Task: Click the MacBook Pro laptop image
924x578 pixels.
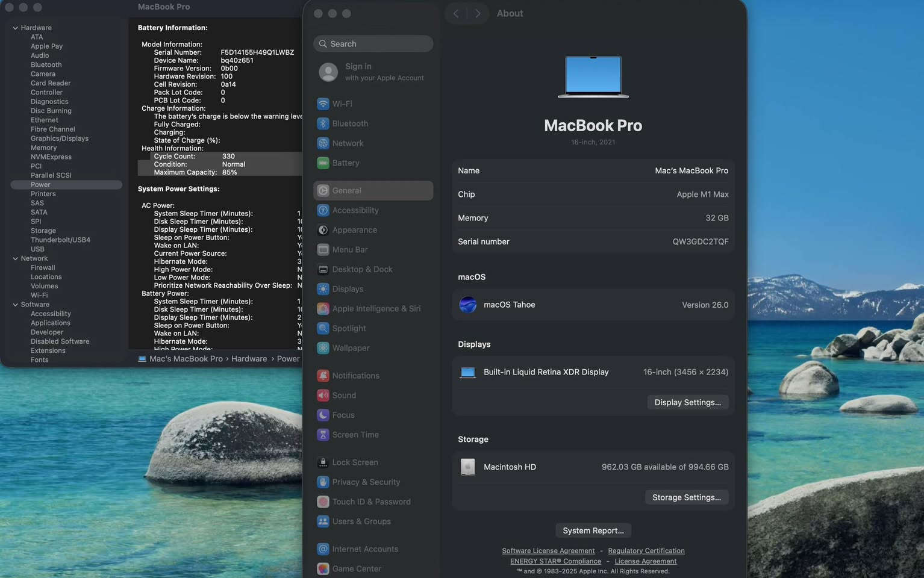Action: point(593,76)
